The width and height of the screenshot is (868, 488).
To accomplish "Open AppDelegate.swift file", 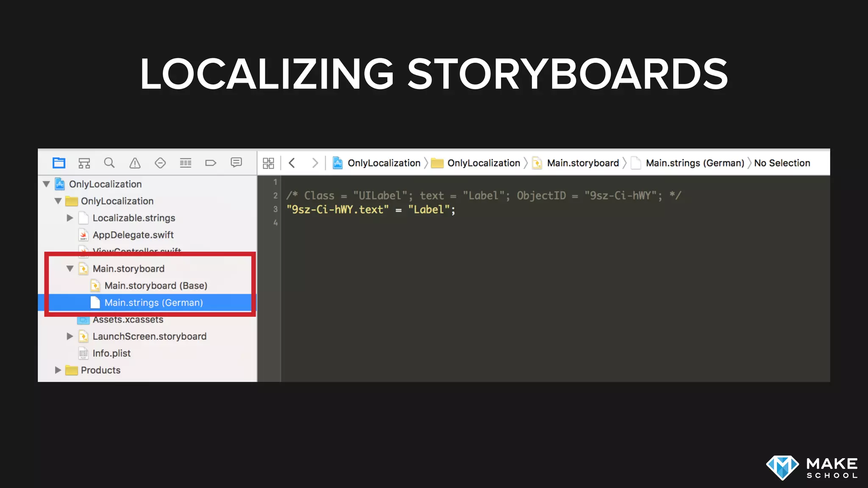I will [147, 235].
